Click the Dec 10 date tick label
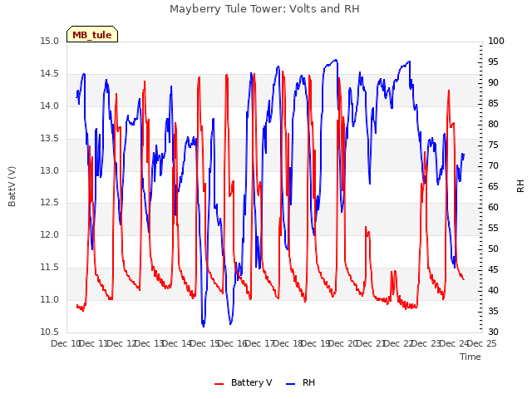 (x=66, y=343)
